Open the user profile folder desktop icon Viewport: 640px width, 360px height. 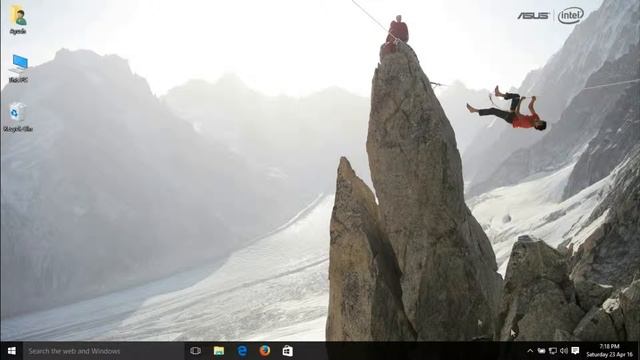[x=18, y=20]
